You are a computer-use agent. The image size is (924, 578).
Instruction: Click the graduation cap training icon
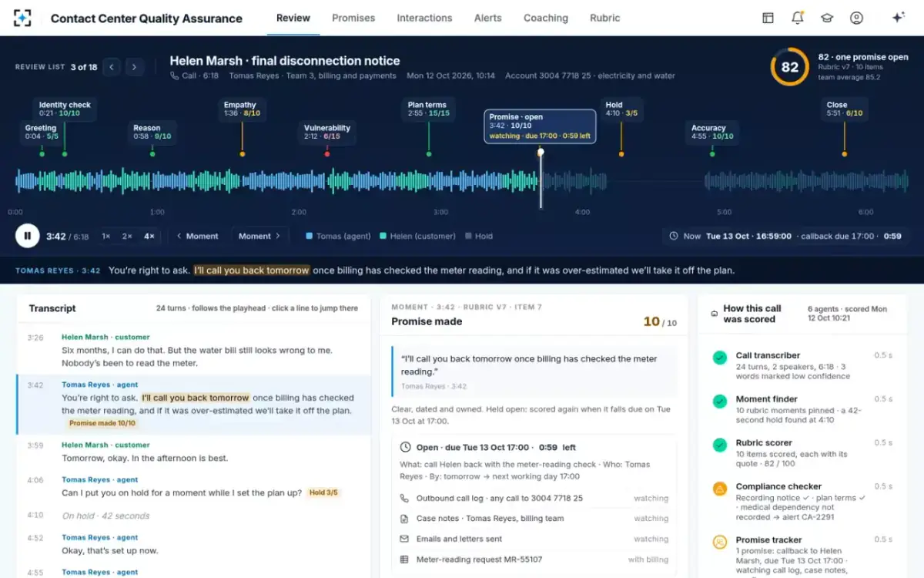[x=827, y=18]
